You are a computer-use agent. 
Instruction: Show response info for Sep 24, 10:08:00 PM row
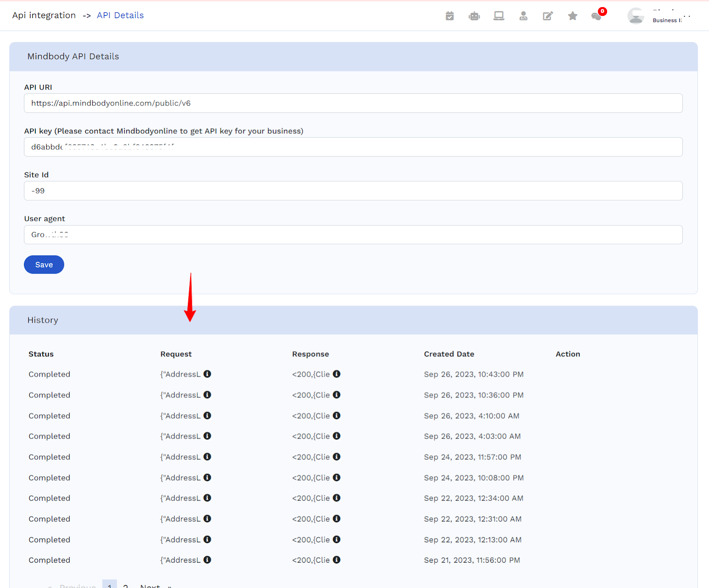[x=337, y=478]
